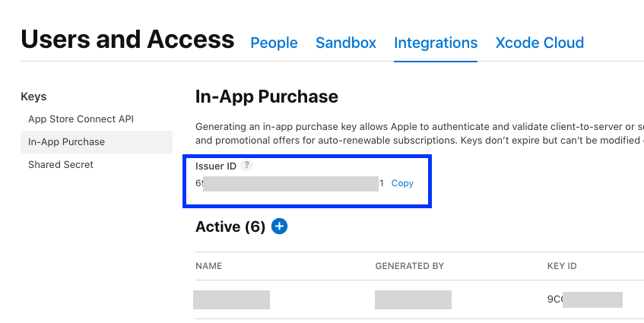
Task: Click the Issuer ID help question mark
Action: (246, 166)
